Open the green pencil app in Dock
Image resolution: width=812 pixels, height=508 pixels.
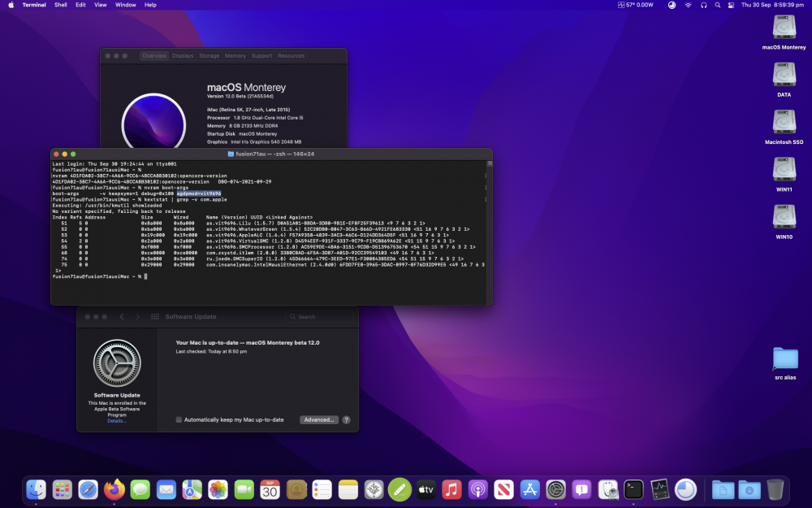(x=400, y=489)
